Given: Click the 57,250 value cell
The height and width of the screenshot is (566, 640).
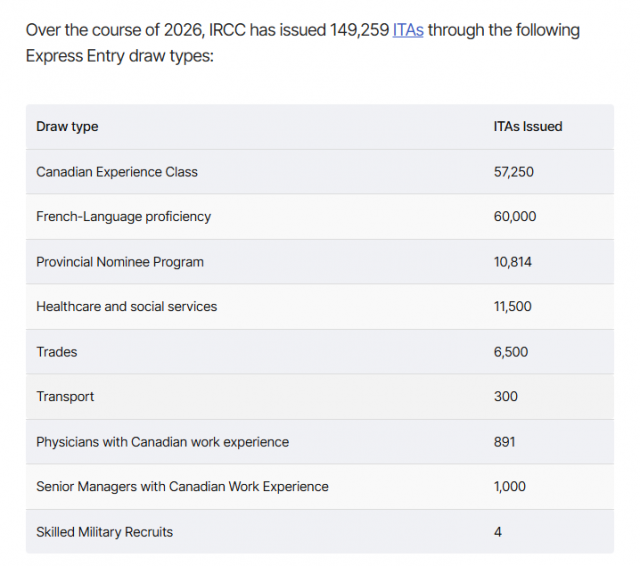Looking at the screenshot, I should tap(513, 172).
